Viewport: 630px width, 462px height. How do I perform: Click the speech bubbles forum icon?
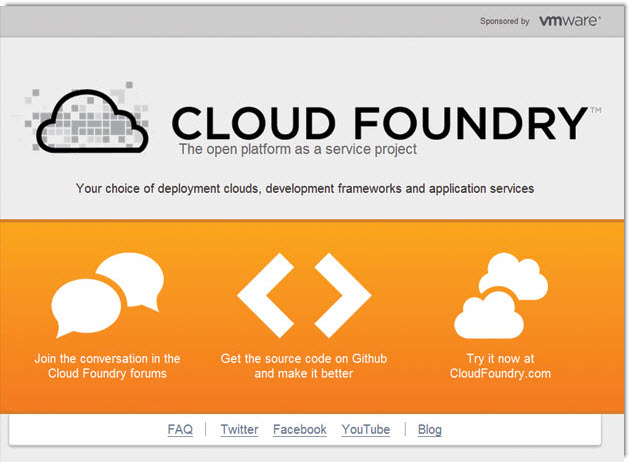(x=108, y=295)
